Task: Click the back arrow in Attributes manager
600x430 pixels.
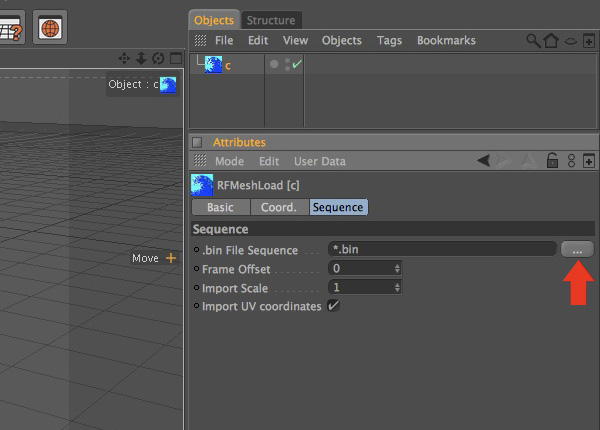Action: 483,160
